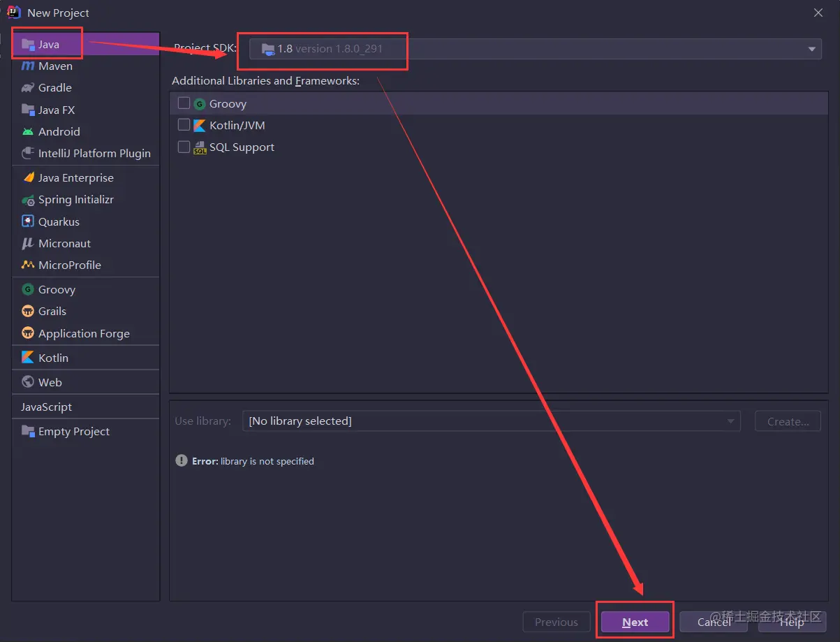Click the Web label text
840x642 pixels.
click(50, 382)
